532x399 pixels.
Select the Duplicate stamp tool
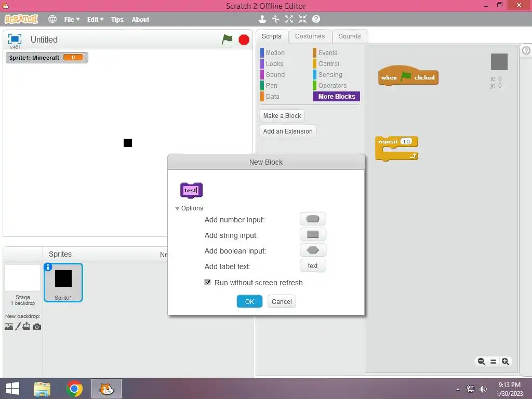pos(262,19)
